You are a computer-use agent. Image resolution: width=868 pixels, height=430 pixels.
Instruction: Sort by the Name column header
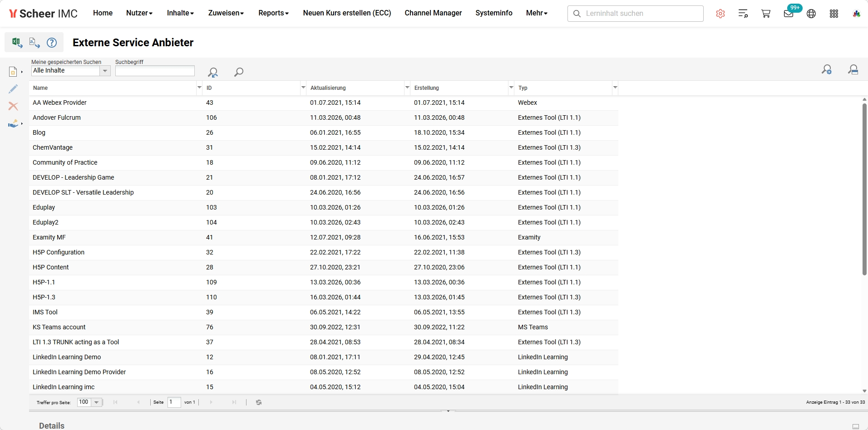40,88
